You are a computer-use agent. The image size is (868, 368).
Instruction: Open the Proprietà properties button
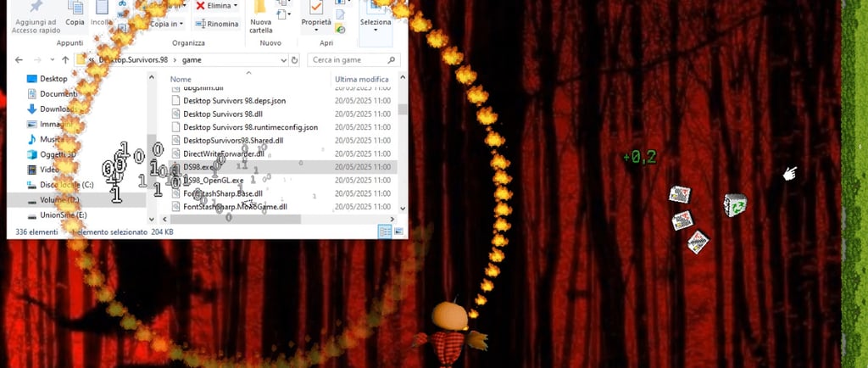click(x=316, y=15)
